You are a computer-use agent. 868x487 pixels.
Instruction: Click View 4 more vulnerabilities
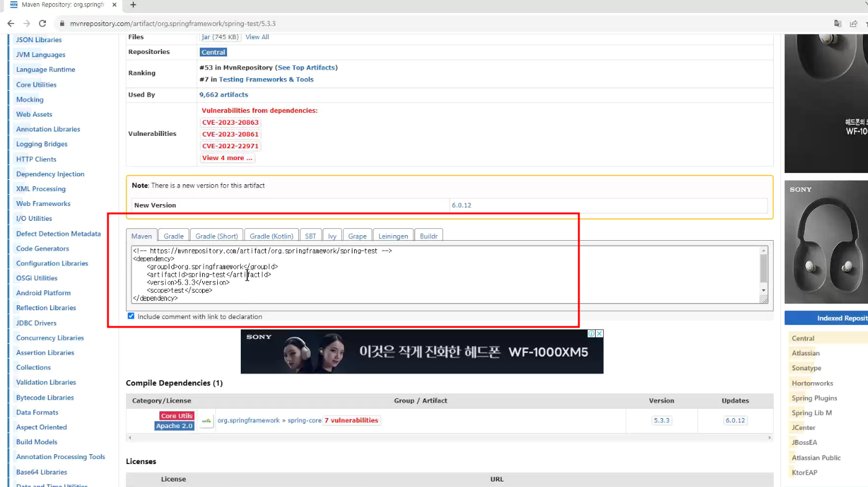[227, 158]
